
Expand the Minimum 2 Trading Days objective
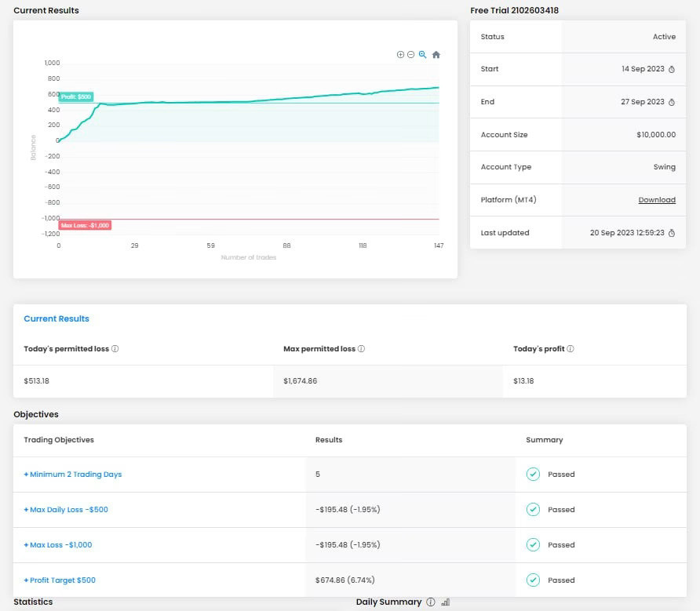click(73, 475)
